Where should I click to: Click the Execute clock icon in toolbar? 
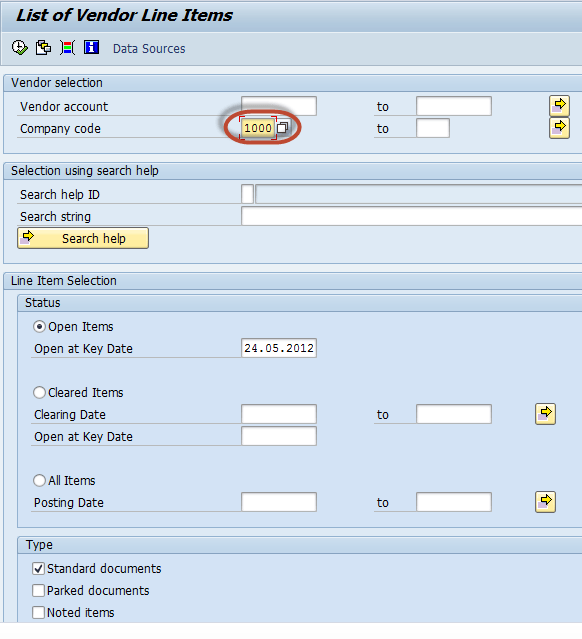click(19, 48)
